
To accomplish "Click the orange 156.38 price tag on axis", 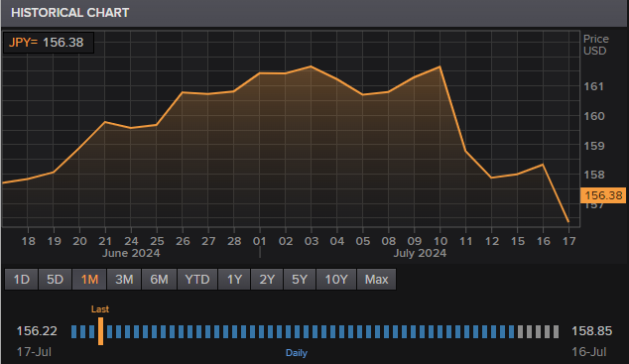I will pos(603,195).
